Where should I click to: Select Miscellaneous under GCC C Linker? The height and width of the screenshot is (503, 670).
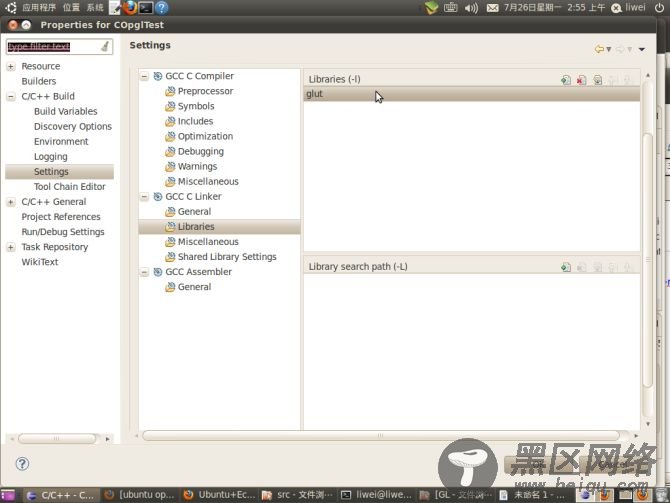(208, 241)
